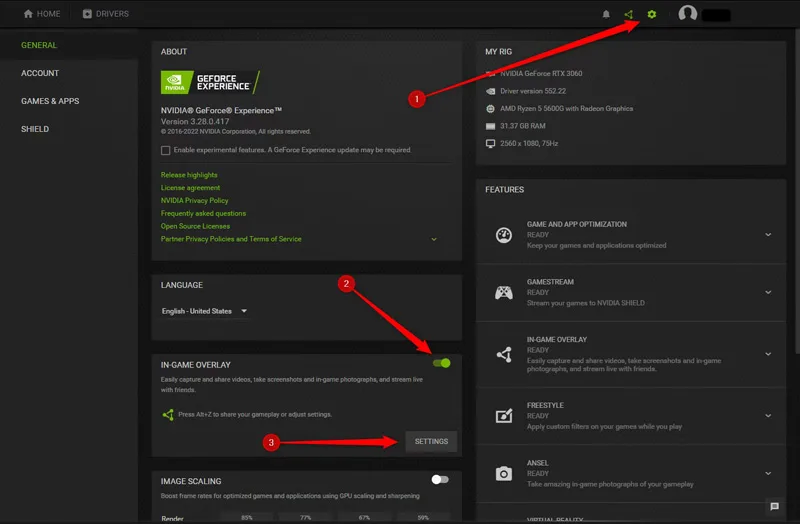This screenshot has height=524, width=800.
Task: Select 77% render scale option
Action: (x=306, y=517)
